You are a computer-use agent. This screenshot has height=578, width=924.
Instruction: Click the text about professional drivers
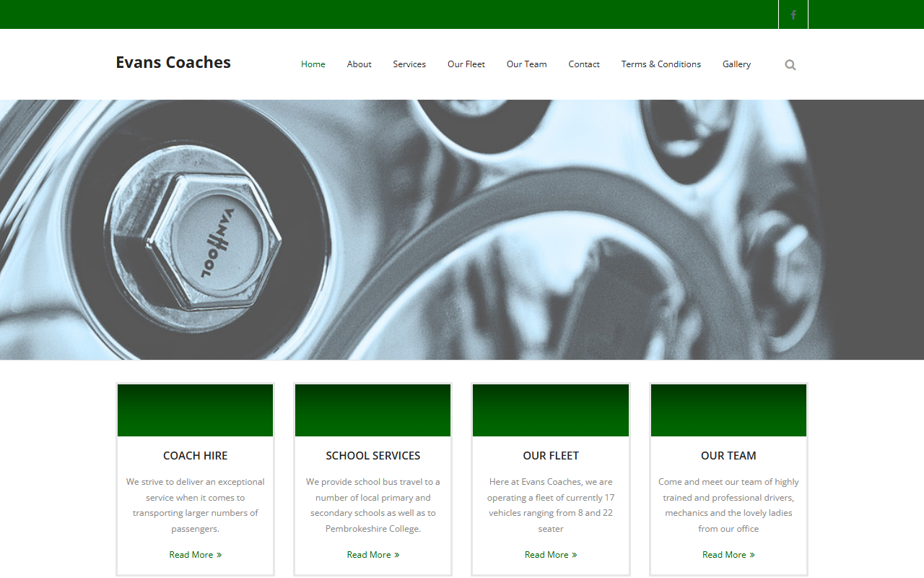click(x=728, y=505)
